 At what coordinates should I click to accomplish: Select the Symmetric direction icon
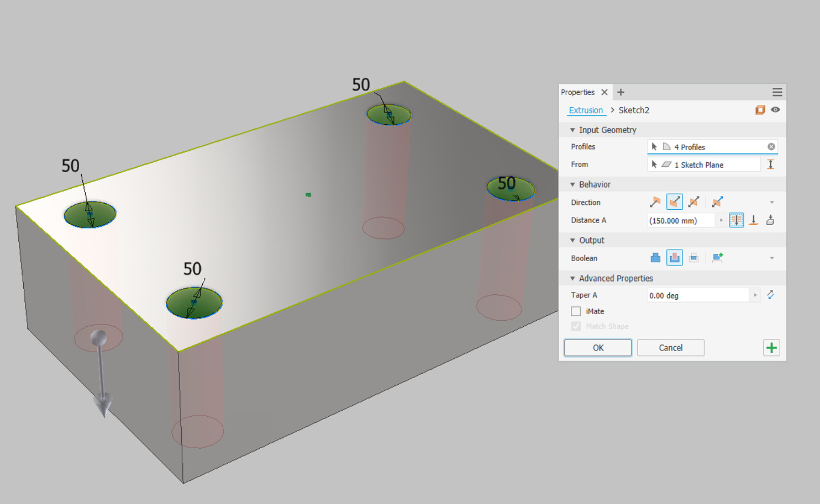click(x=694, y=202)
